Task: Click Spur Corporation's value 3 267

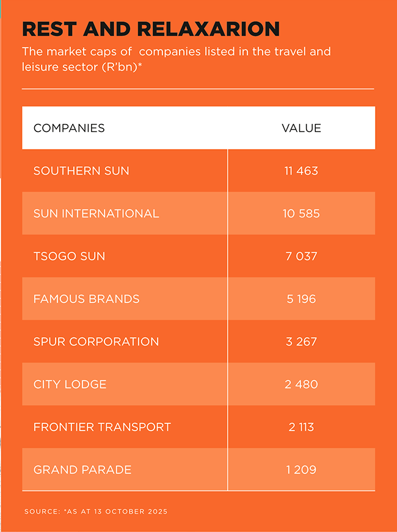Action: coord(301,342)
